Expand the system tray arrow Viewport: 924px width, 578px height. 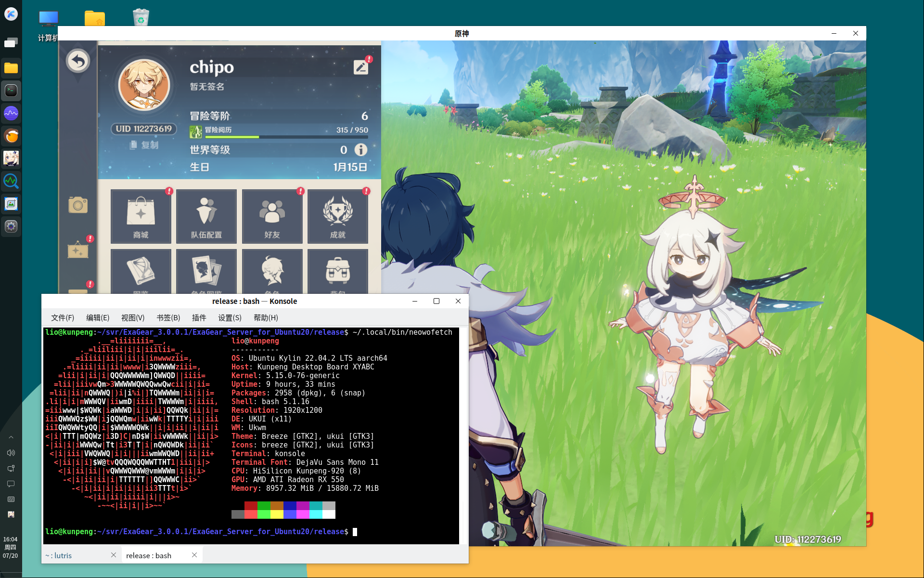(x=11, y=437)
